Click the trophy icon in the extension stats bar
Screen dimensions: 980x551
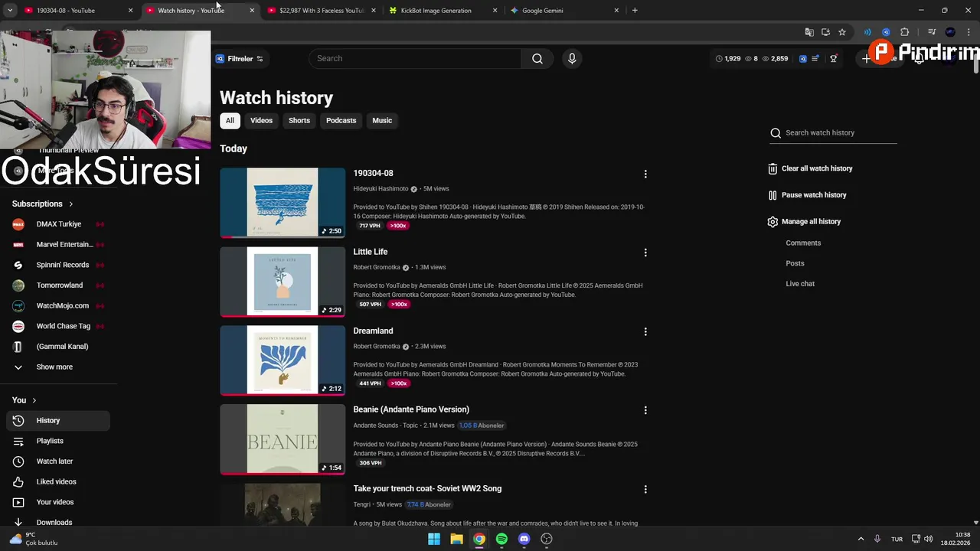[x=834, y=59]
